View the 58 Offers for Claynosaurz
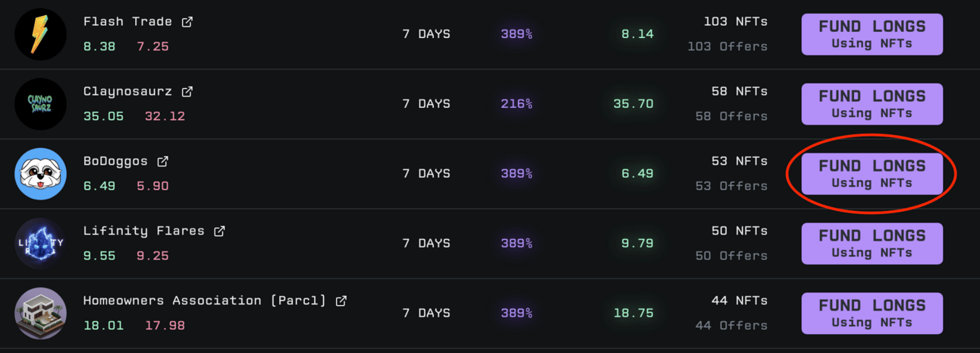This screenshot has width=980, height=353. pyautogui.click(x=731, y=116)
